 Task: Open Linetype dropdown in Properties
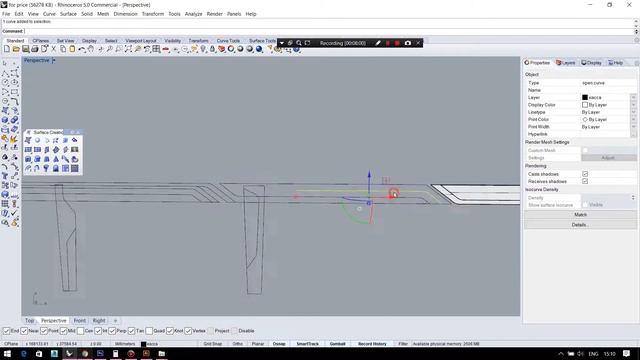[633, 112]
